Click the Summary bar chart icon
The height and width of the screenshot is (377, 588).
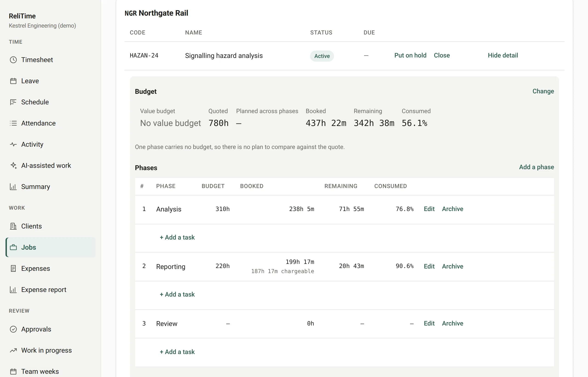tap(13, 187)
